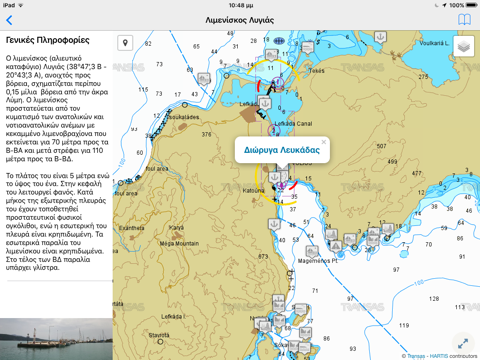Select the anchor marker under the popup
Viewport: 480px width, 360px height.
[274, 177]
